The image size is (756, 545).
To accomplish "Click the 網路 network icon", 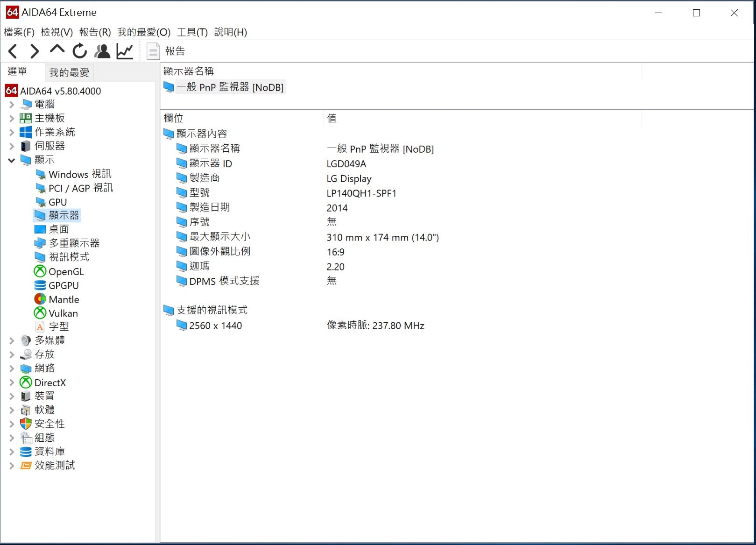I will [x=26, y=368].
